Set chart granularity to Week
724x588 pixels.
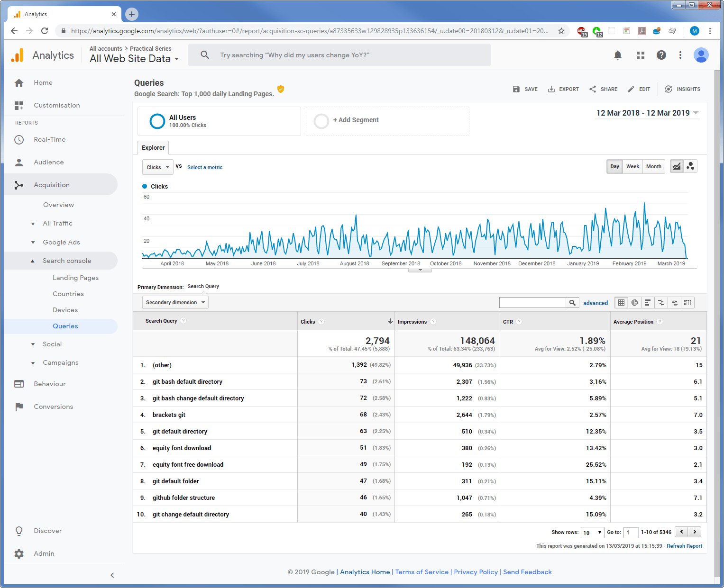tap(632, 166)
